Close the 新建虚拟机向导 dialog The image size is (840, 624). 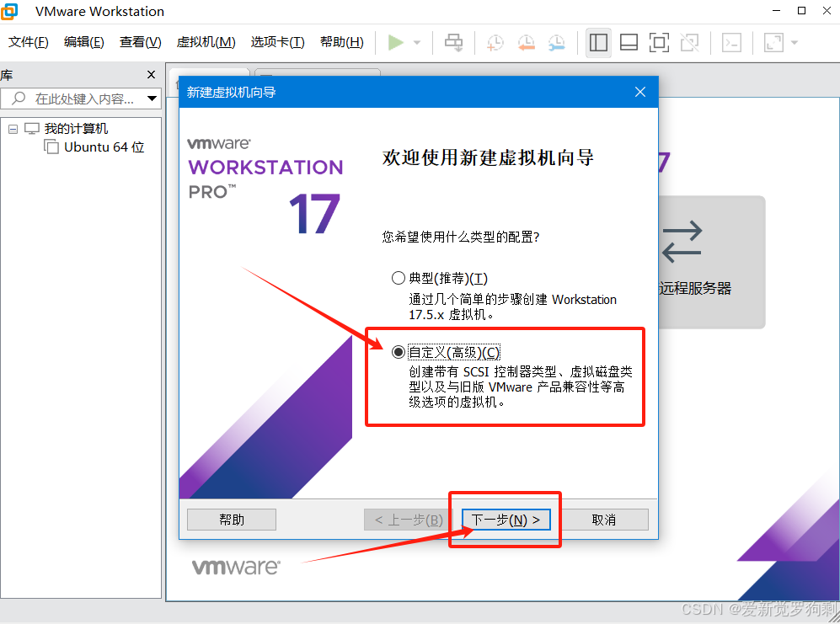tap(639, 92)
